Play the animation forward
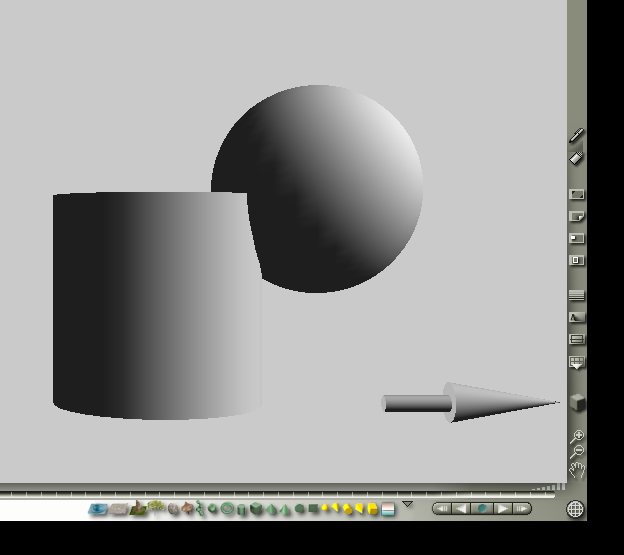624x555 pixels. pos(503,508)
